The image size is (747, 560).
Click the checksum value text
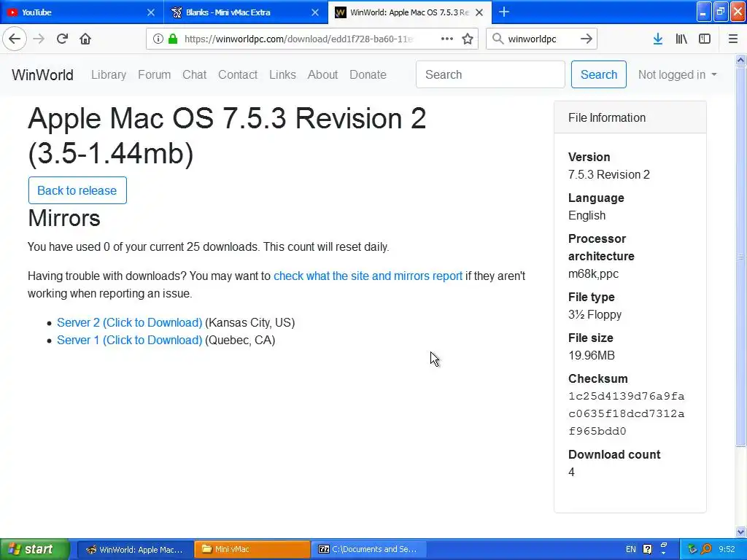click(x=627, y=413)
